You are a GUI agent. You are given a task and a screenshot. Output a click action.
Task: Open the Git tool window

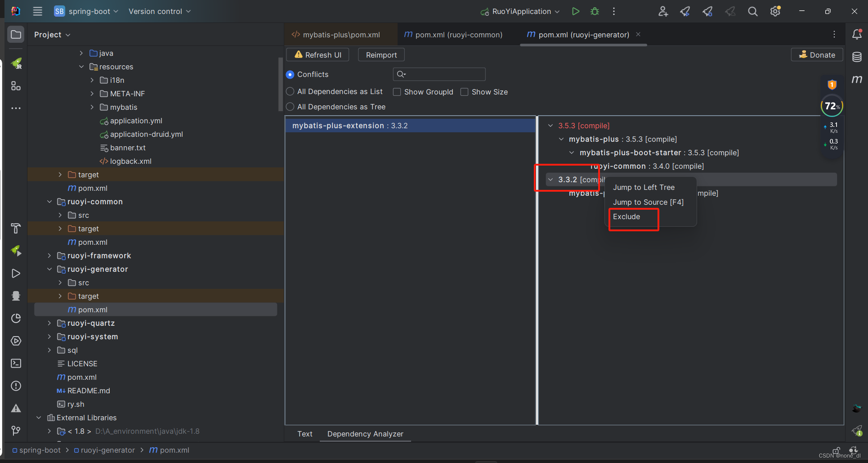pyautogui.click(x=16, y=431)
